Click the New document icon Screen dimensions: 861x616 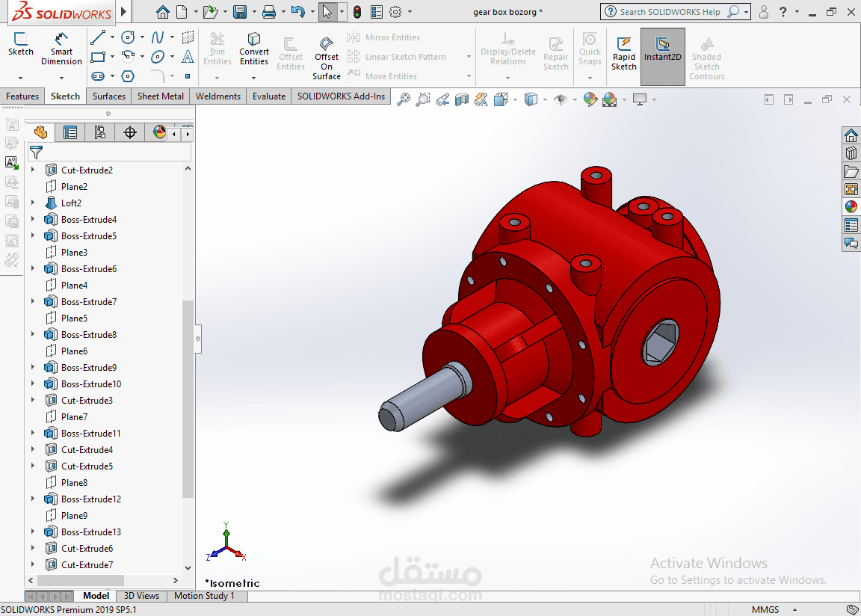pyautogui.click(x=182, y=11)
